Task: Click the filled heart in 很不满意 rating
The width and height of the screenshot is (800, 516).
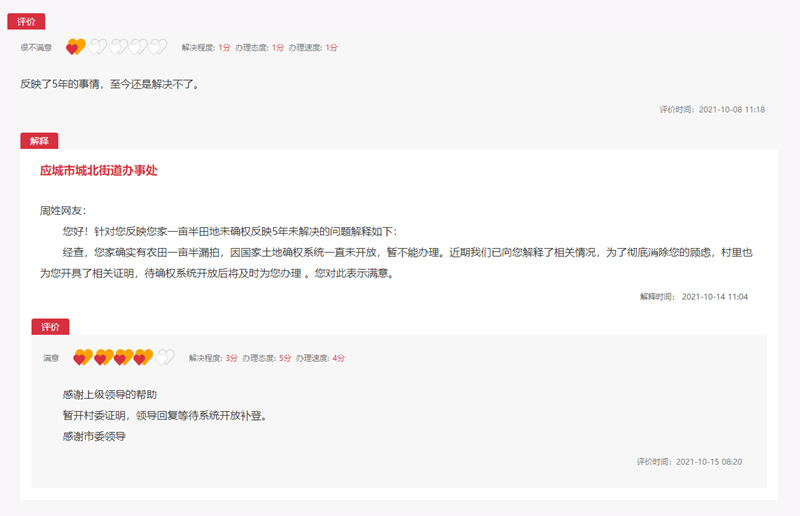Action: [76, 47]
